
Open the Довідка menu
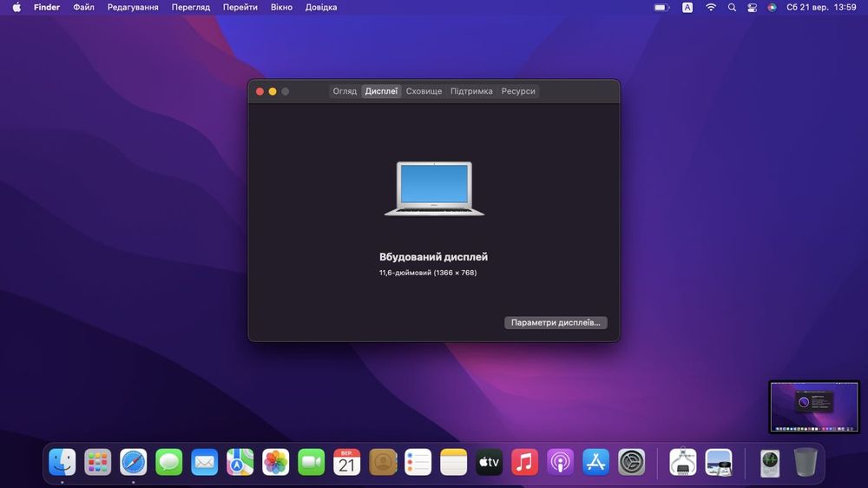(x=321, y=7)
